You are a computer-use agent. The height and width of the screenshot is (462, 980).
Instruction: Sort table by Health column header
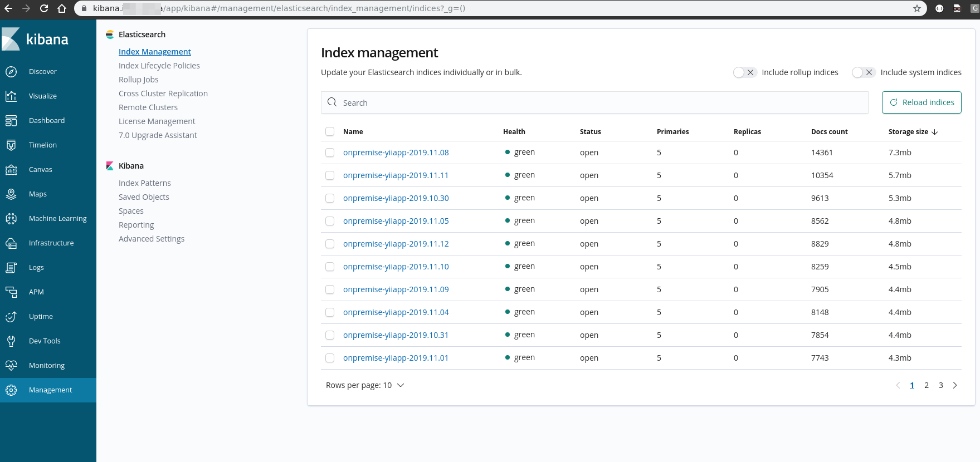click(514, 132)
